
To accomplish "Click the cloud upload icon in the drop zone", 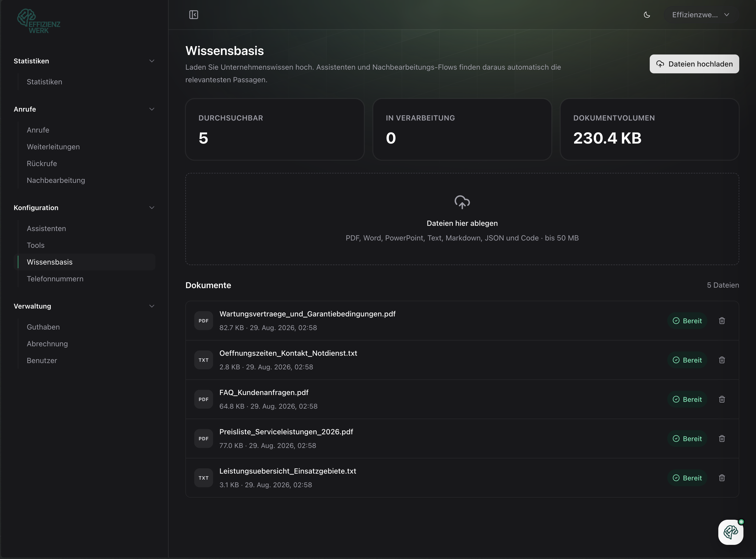I will (462, 202).
